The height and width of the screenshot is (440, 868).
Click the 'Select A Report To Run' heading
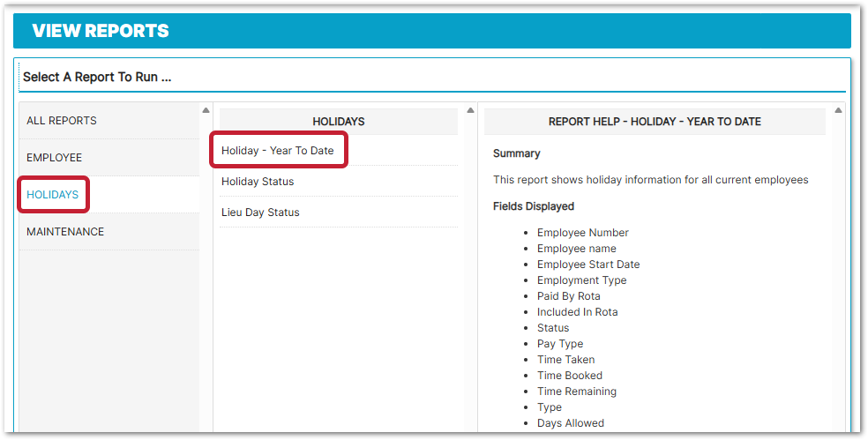point(97,78)
